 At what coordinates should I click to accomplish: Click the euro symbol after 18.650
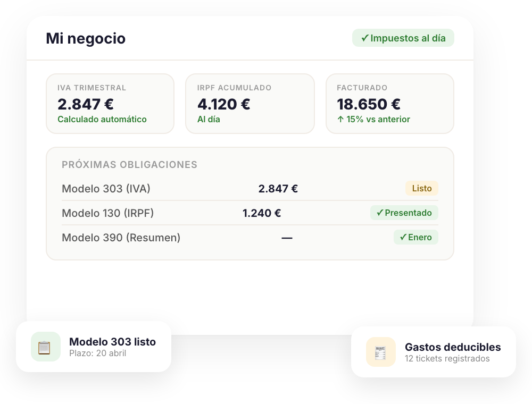point(396,104)
